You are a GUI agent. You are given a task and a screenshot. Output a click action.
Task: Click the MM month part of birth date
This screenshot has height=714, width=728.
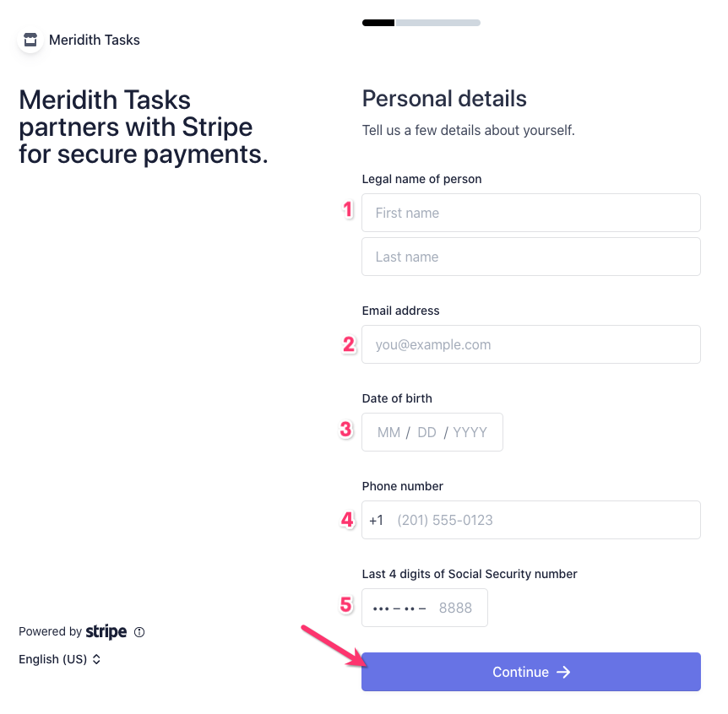pyautogui.click(x=388, y=432)
